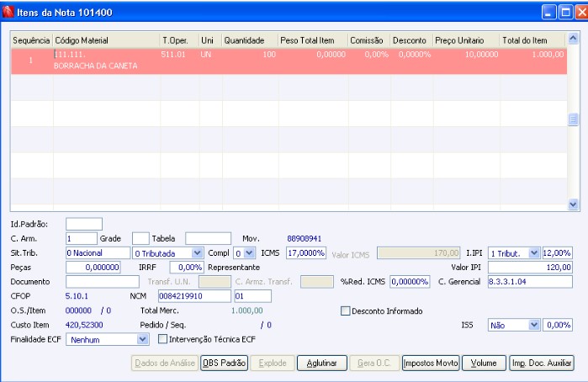This screenshot has width=588, height=382.
Task: Minimize the Itens da Nota window
Action: coord(549,13)
